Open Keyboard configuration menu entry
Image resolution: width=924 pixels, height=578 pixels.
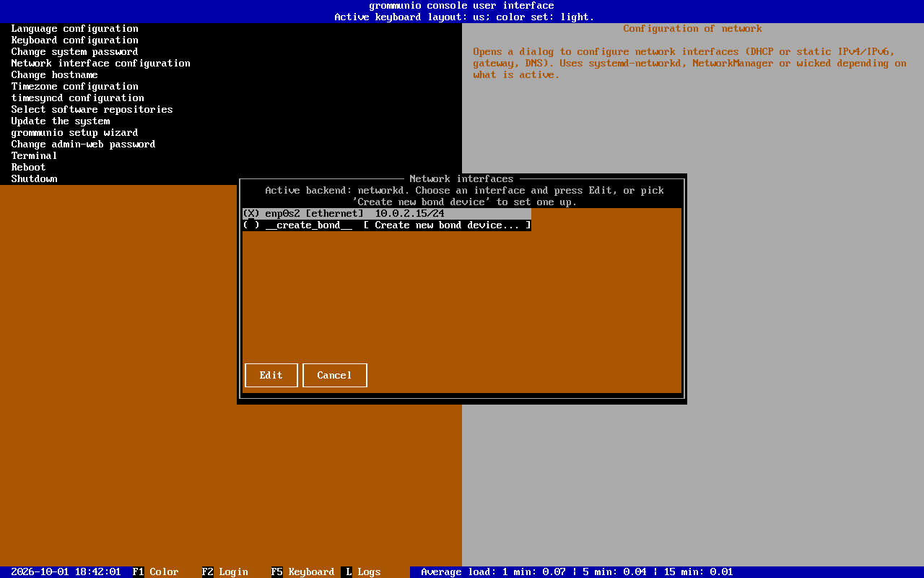75,40
